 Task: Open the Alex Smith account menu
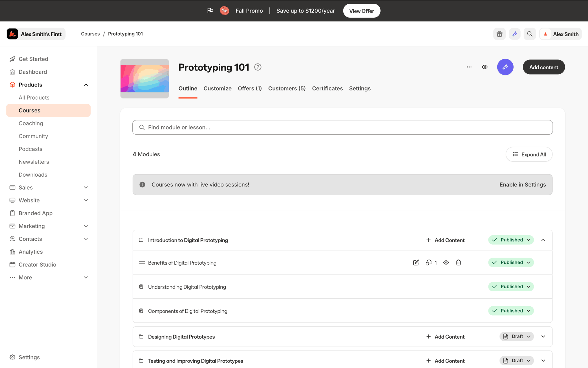560,34
